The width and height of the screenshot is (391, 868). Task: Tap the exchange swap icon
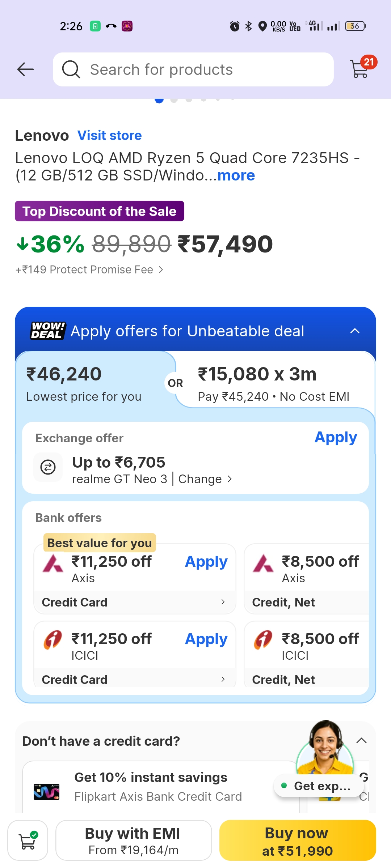click(48, 467)
